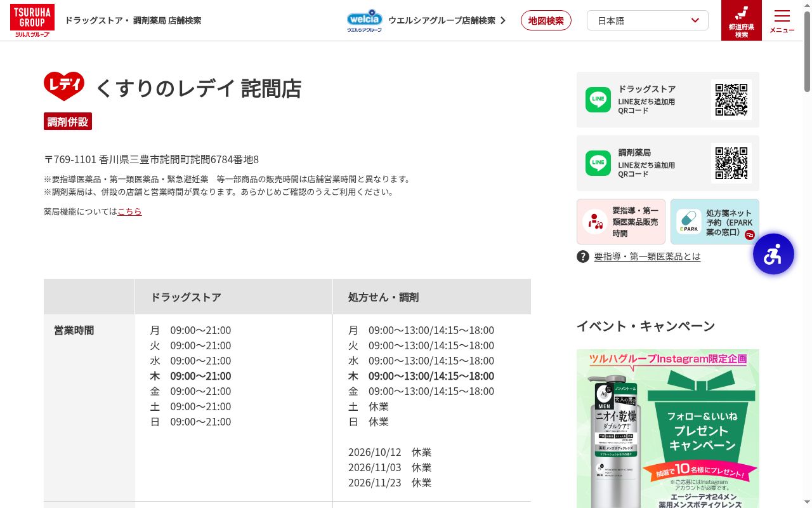Open the ウエルシアグループ店舗検索 link
This screenshot has width=812, height=508.
[x=442, y=20]
